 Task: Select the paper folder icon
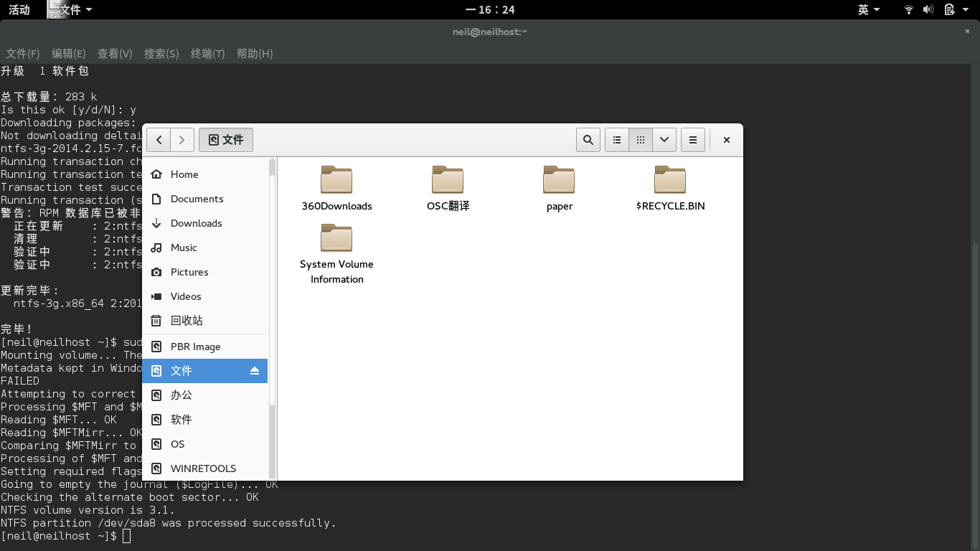559,179
